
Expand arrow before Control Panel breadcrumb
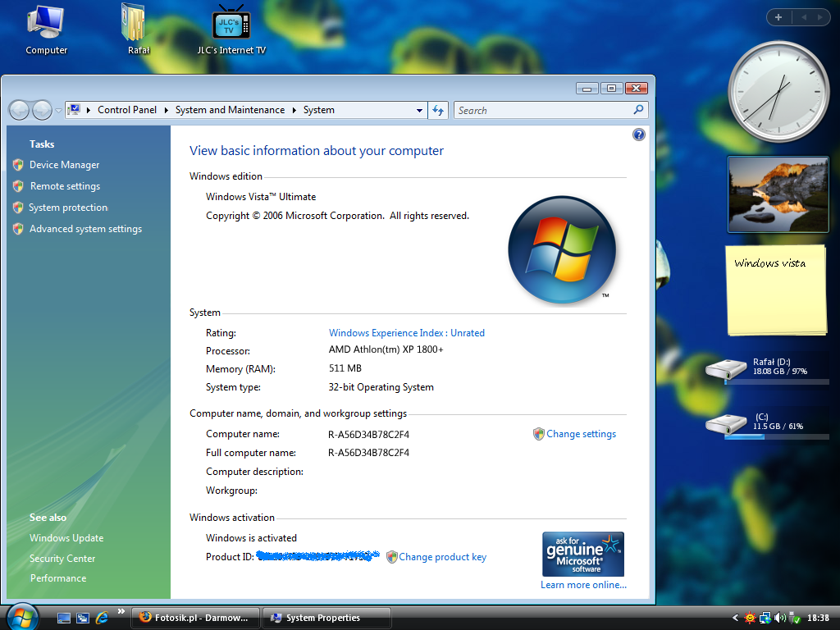[x=89, y=110]
